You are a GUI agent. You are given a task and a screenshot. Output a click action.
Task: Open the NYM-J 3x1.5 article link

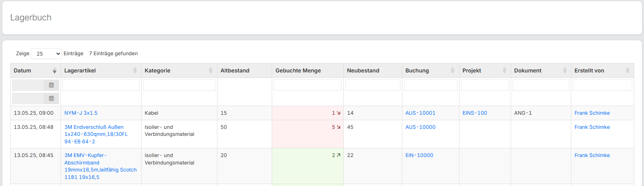[81, 113]
